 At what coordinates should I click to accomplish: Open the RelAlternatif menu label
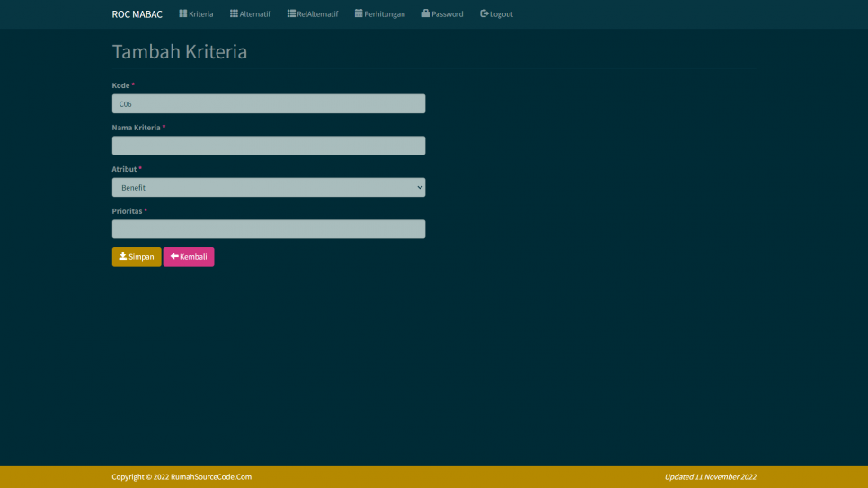click(318, 14)
